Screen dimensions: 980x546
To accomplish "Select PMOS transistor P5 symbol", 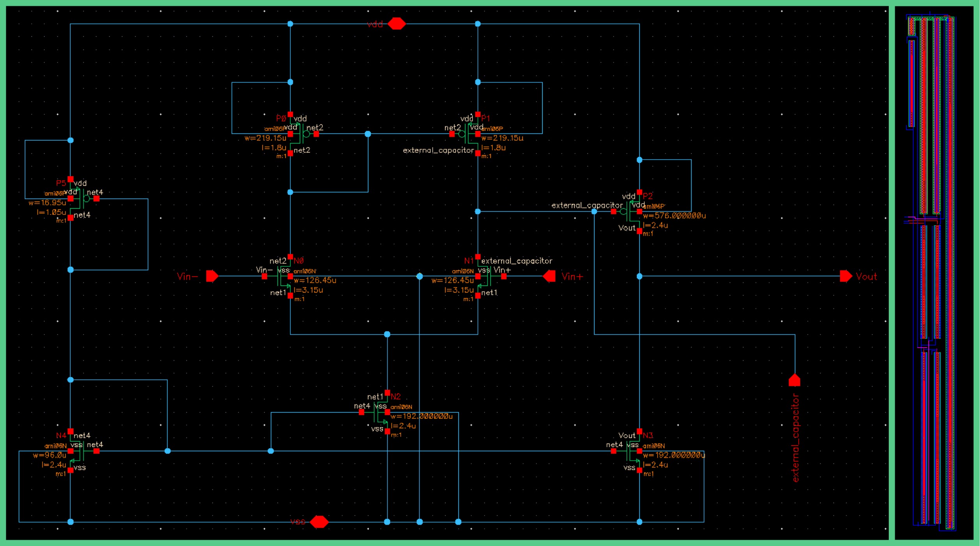I will pos(83,199).
